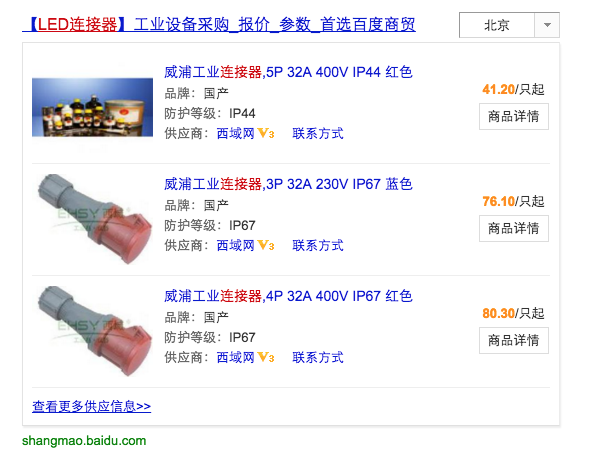Open the 3P 32A 230V IP67 蓝色 product link

288,184
